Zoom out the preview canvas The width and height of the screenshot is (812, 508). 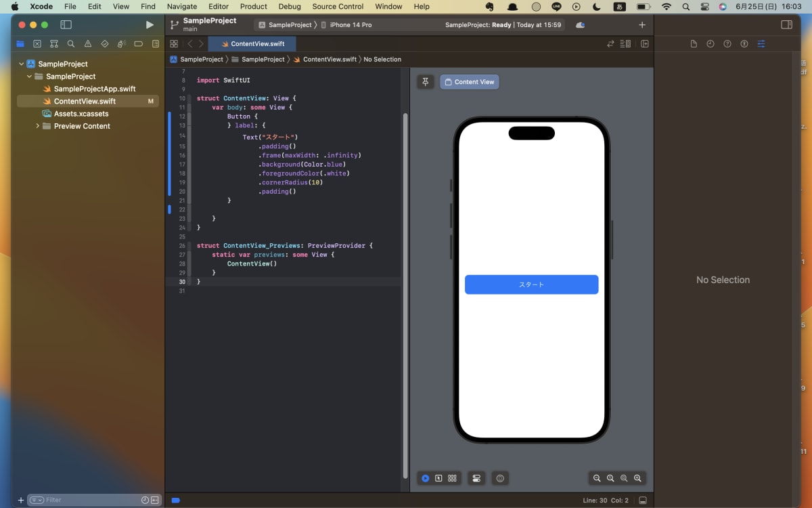[x=597, y=478]
